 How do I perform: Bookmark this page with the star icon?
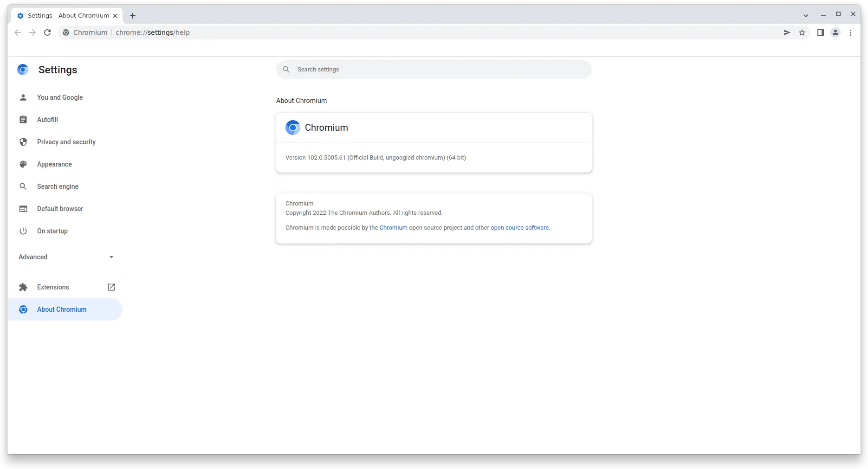(802, 32)
